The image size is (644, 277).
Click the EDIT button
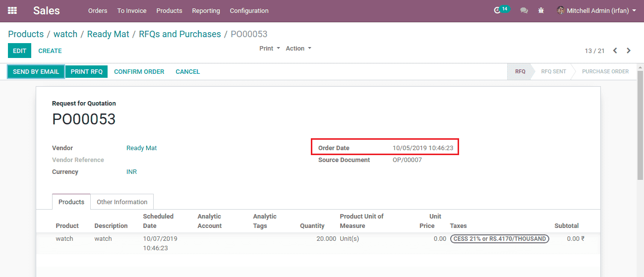19,51
